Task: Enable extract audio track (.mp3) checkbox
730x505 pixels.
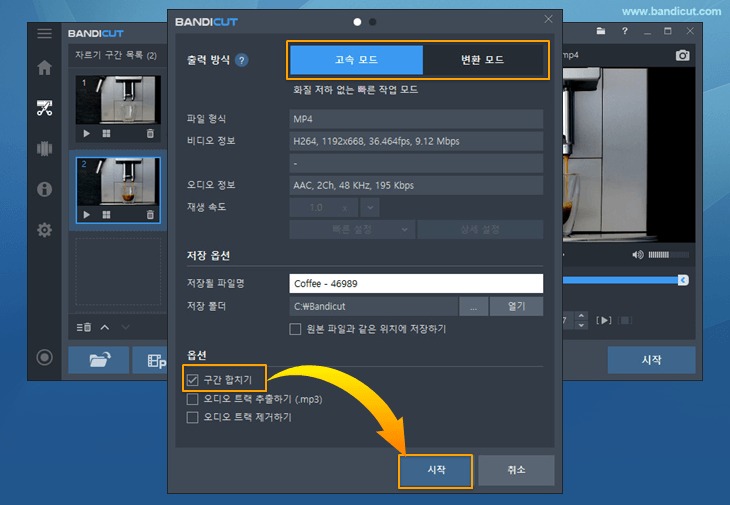Action: (x=192, y=399)
